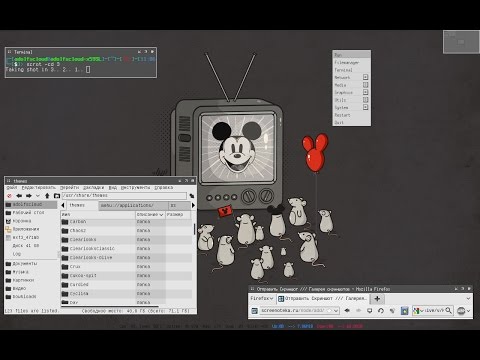Switch to the menu://applications/ tab
The height and width of the screenshot is (360, 480).
133,205
